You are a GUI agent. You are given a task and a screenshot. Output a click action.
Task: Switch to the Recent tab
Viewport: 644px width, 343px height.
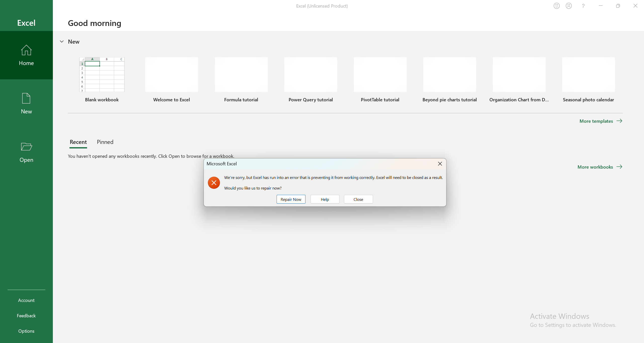(78, 142)
